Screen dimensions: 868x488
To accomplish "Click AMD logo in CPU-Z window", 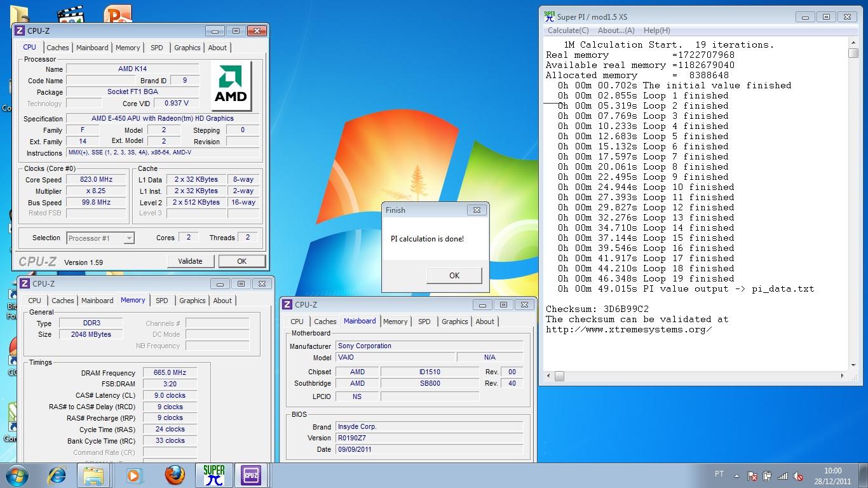I will coord(231,86).
